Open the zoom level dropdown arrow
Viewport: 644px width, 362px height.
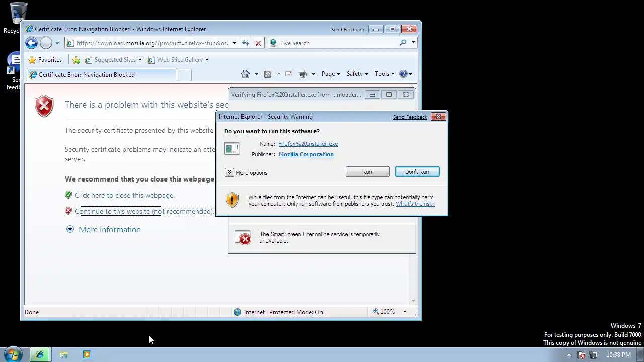[405, 312]
